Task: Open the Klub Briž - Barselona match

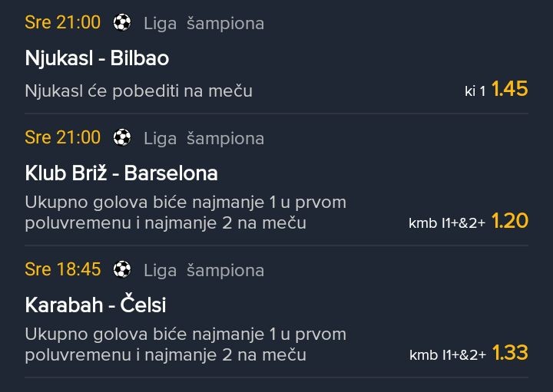Action: pyautogui.click(x=121, y=173)
